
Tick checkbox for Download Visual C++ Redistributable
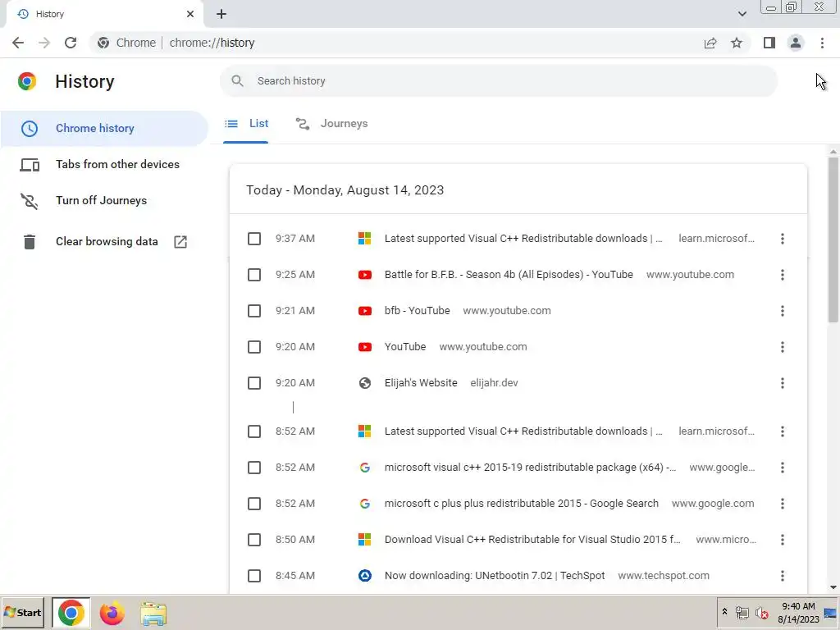[254, 540]
